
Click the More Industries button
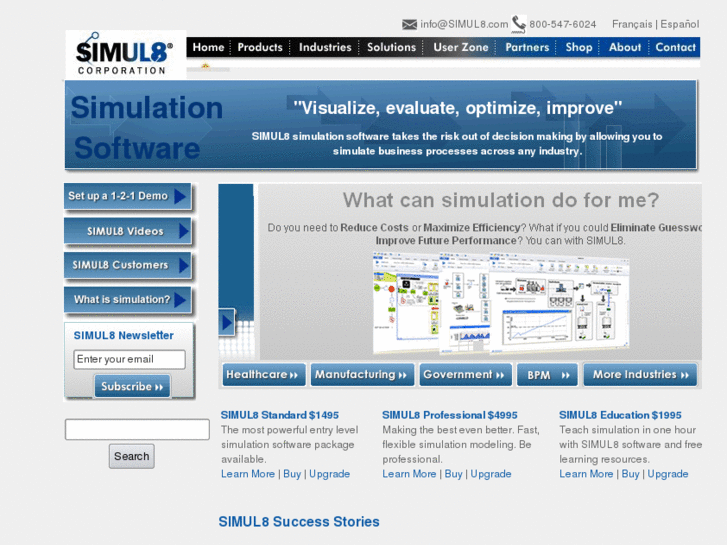(640, 375)
